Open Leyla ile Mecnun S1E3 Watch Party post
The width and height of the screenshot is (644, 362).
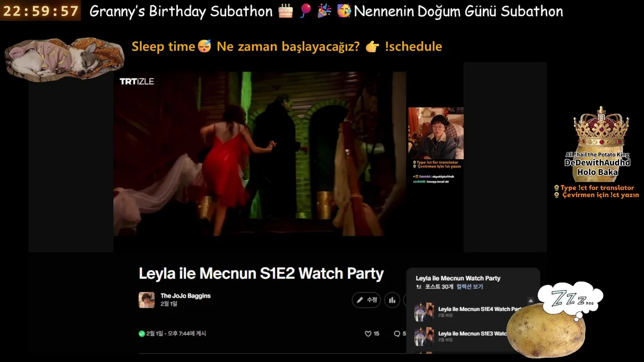[x=472, y=333]
